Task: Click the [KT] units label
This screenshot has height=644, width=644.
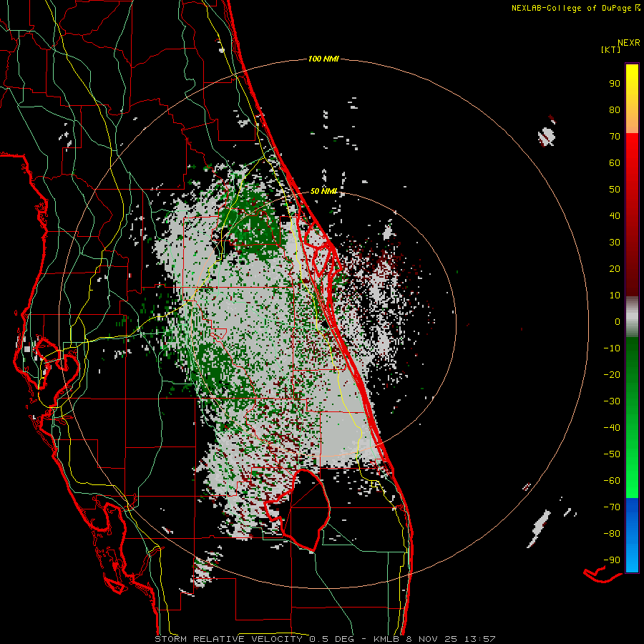Action: point(610,49)
